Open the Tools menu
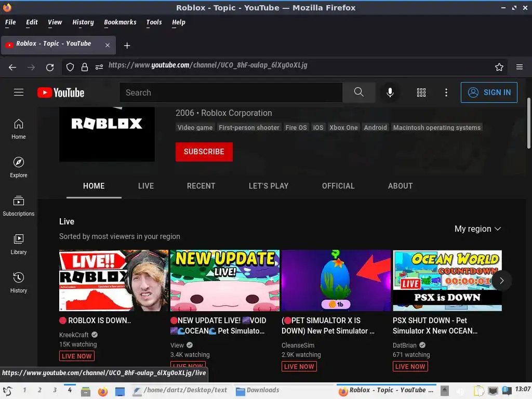Image resolution: width=532 pixels, height=399 pixels. pos(154,22)
